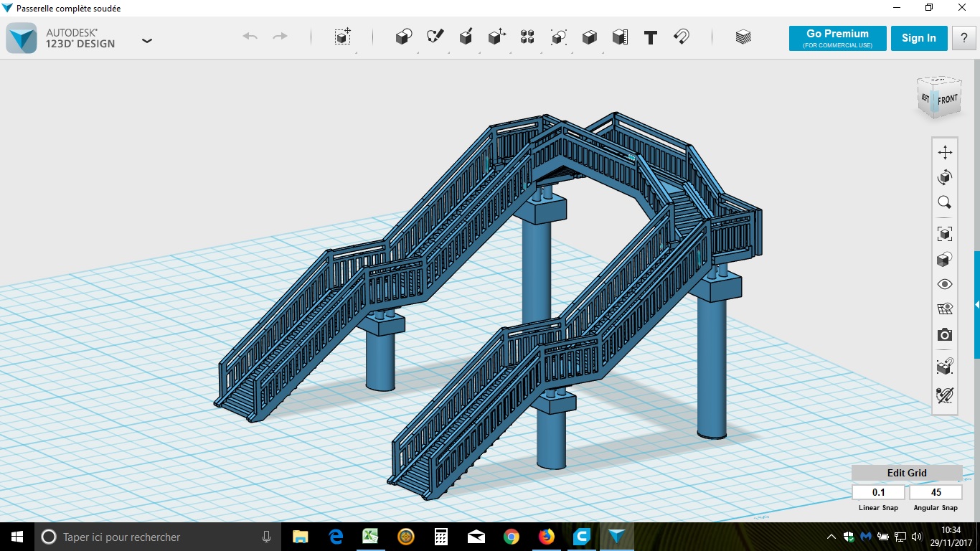Select the Pan navigation tool
Viewport: 980px width, 551px height.
(945, 152)
